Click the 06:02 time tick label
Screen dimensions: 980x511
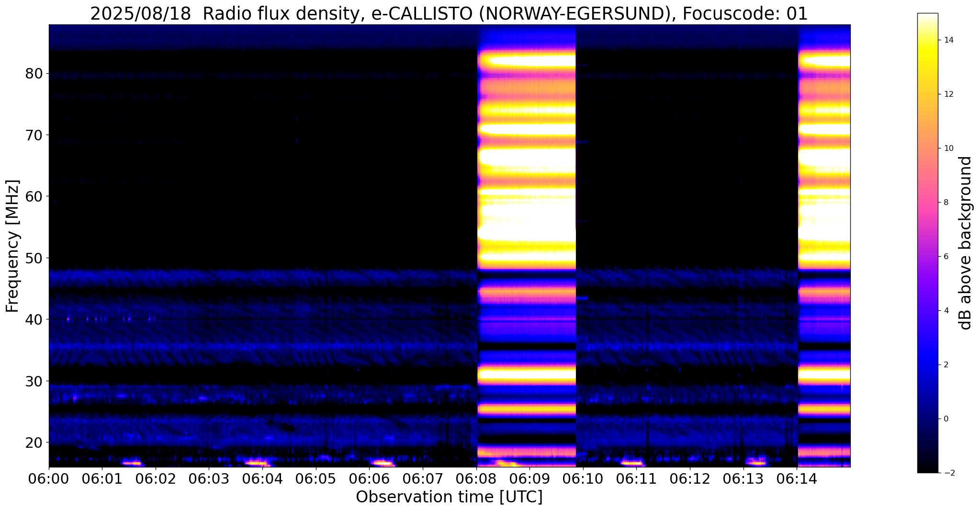pyautogui.click(x=156, y=479)
